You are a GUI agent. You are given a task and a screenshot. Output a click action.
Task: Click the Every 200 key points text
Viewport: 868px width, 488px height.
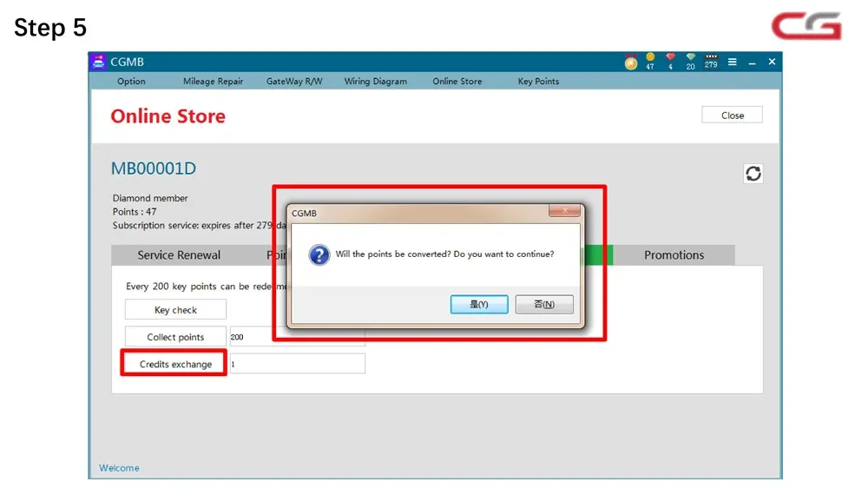(207, 287)
